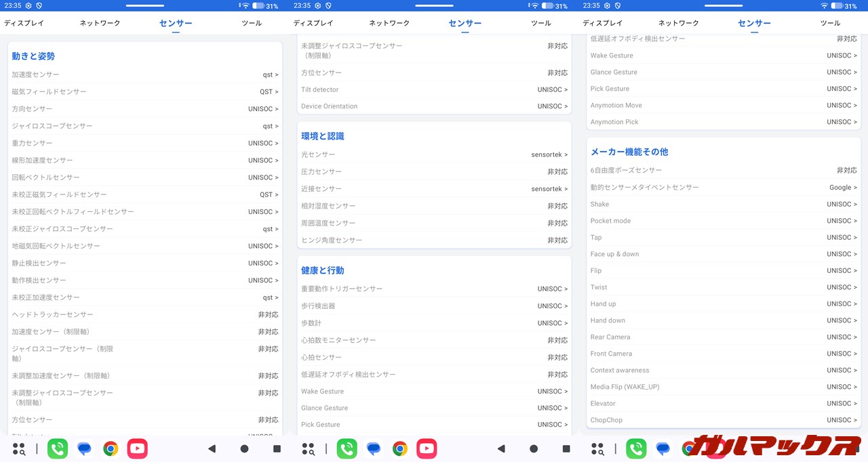
Task: Open the Phone app in right screen taskbar
Action: tap(636, 448)
